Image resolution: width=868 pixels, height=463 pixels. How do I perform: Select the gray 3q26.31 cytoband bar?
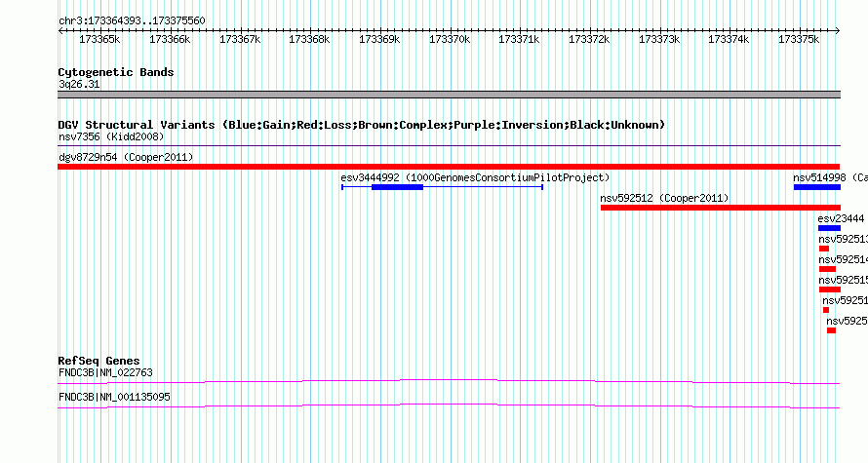(x=449, y=95)
